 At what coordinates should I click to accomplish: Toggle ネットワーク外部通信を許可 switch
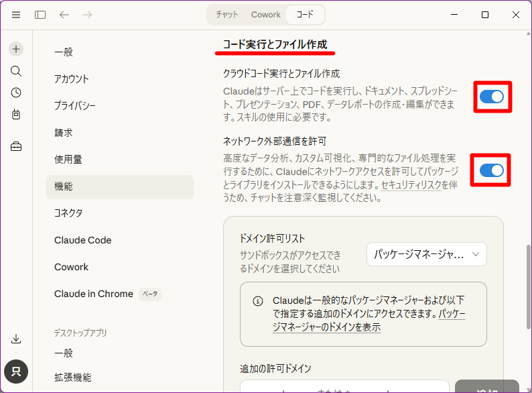(492, 170)
